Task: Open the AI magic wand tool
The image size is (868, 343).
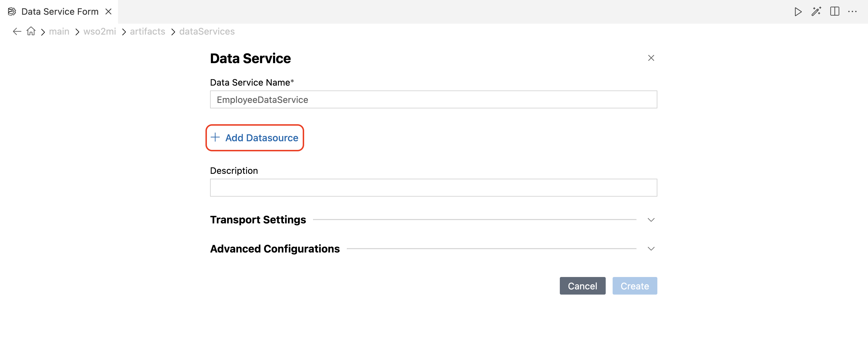Action: [816, 12]
